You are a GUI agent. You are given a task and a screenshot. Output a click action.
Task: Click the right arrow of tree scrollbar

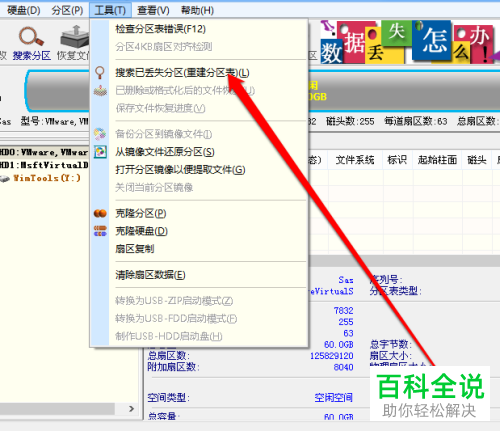pyautogui.click(x=131, y=409)
